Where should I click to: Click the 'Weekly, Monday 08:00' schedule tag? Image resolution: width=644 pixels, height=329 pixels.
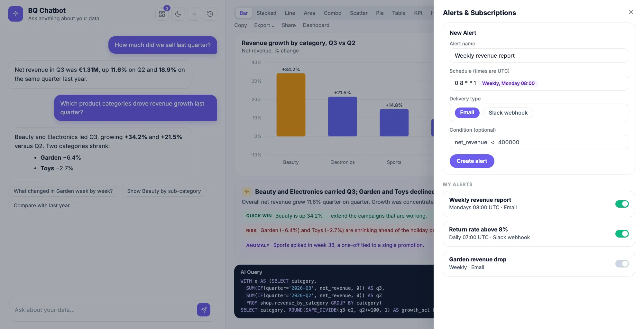[x=508, y=83]
